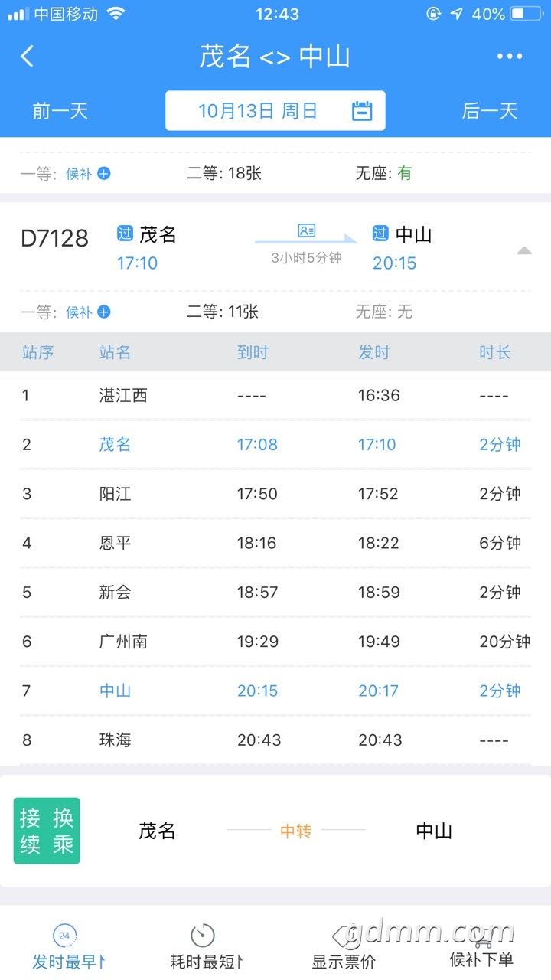
Task: Tap the ID card icon for D7128
Action: pos(307,230)
